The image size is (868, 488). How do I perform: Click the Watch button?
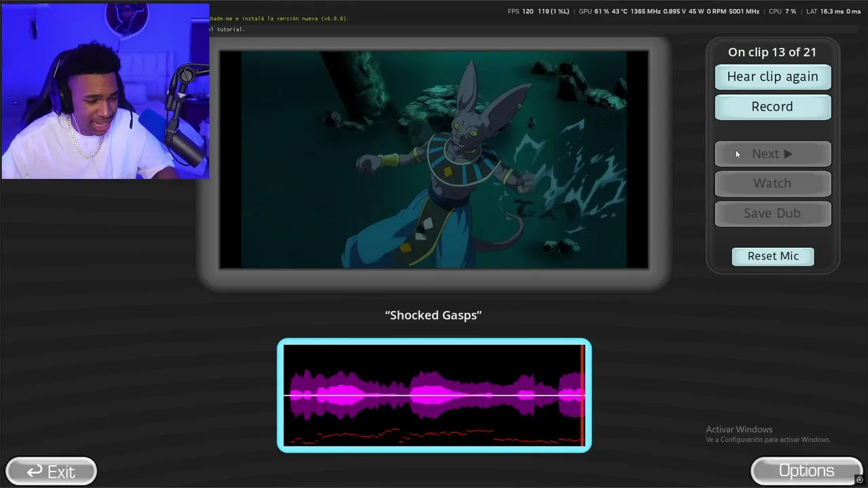coord(772,183)
